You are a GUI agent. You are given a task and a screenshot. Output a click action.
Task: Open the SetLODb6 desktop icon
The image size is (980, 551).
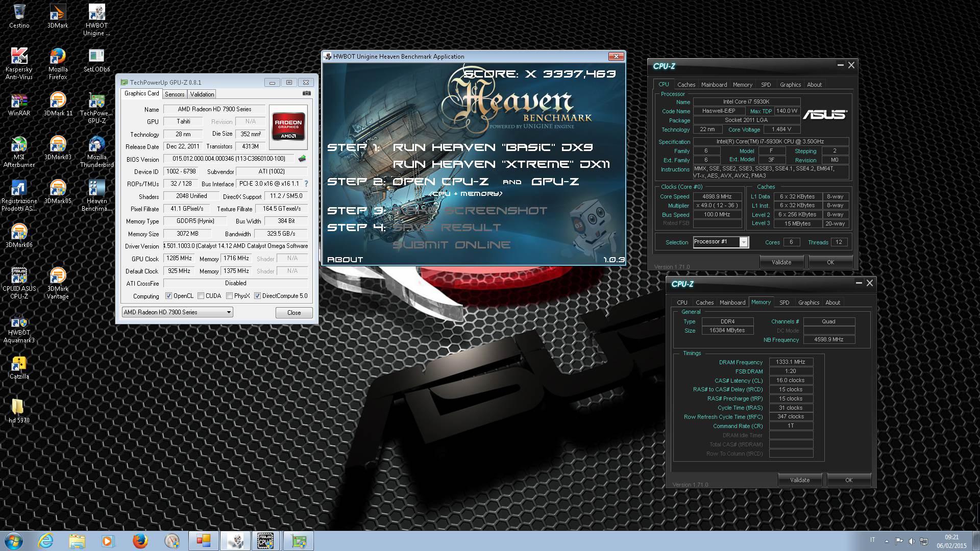[96, 60]
